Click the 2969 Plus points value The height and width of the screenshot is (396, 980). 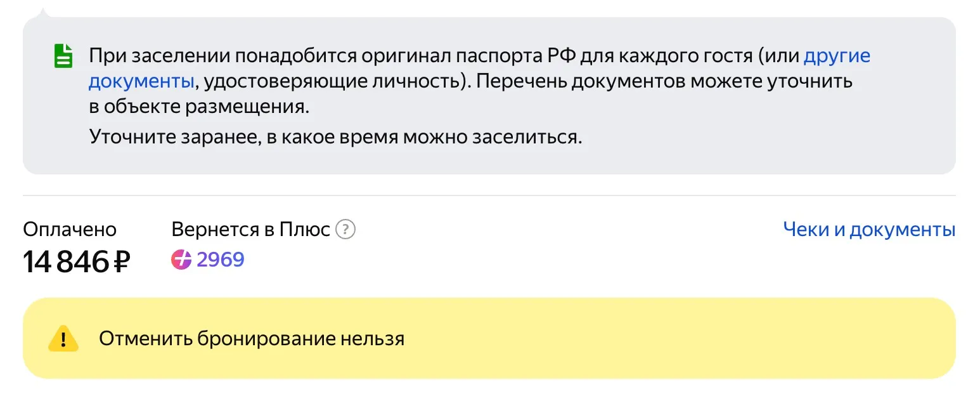pyautogui.click(x=220, y=260)
